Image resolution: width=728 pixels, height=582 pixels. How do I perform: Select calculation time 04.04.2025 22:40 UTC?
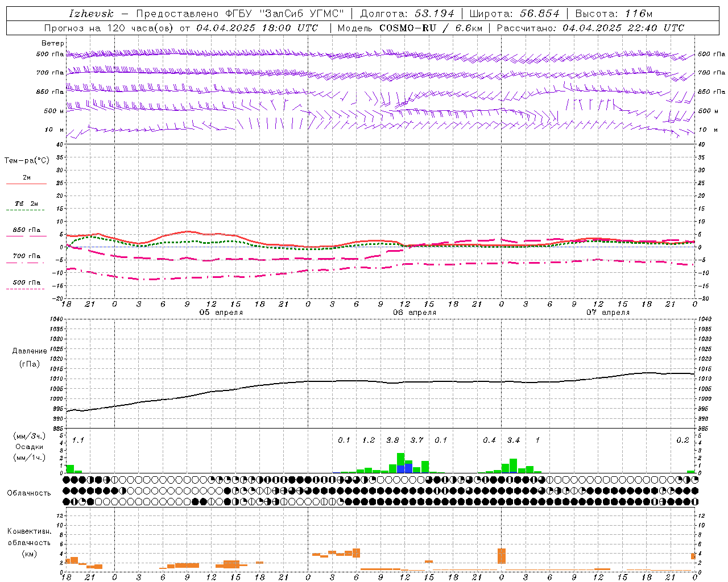623,28
